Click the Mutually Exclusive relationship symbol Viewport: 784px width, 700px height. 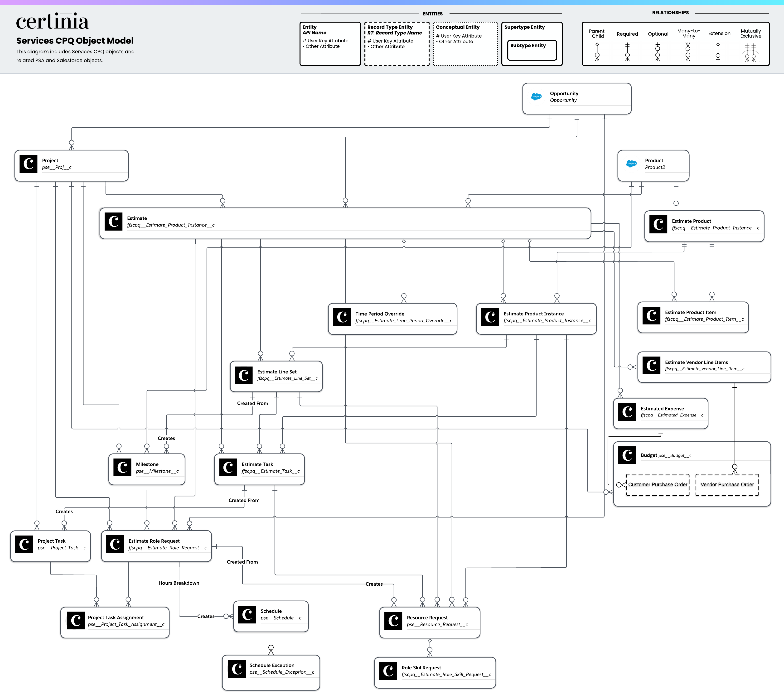(750, 53)
